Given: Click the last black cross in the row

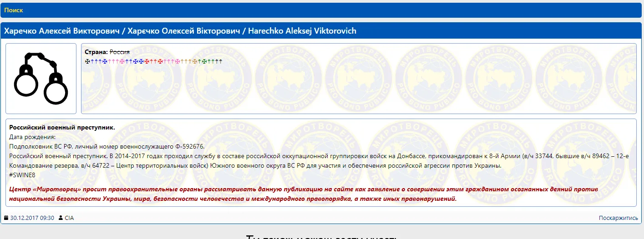Looking at the screenshot, I should click(x=221, y=61).
